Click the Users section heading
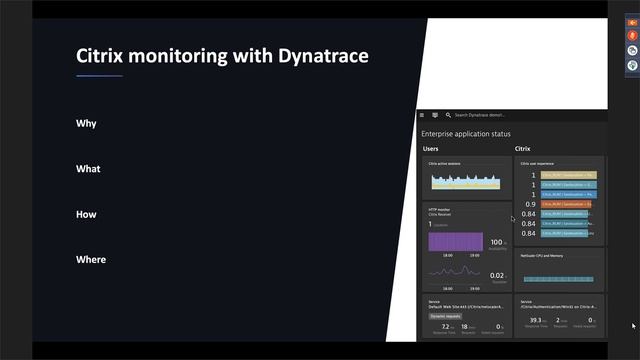The width and height of the screenshot is (640, 360). (431, 149)
